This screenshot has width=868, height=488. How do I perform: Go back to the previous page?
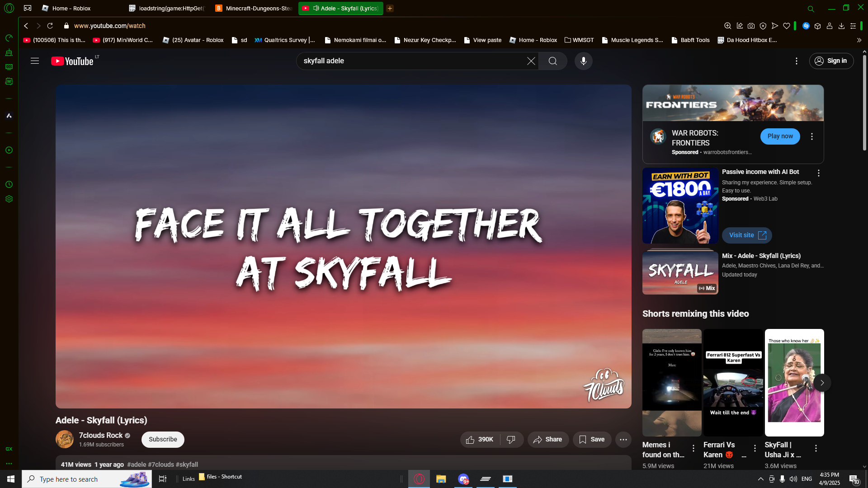tap(26, 26)
